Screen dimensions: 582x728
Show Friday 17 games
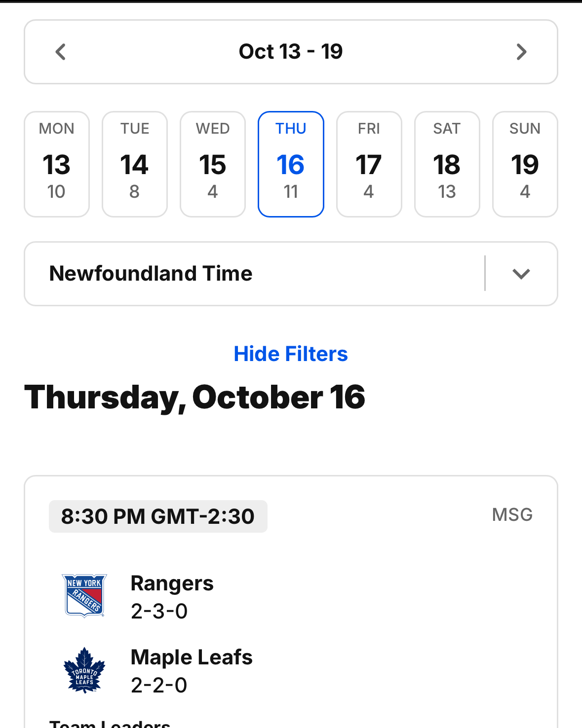(369, 164)
